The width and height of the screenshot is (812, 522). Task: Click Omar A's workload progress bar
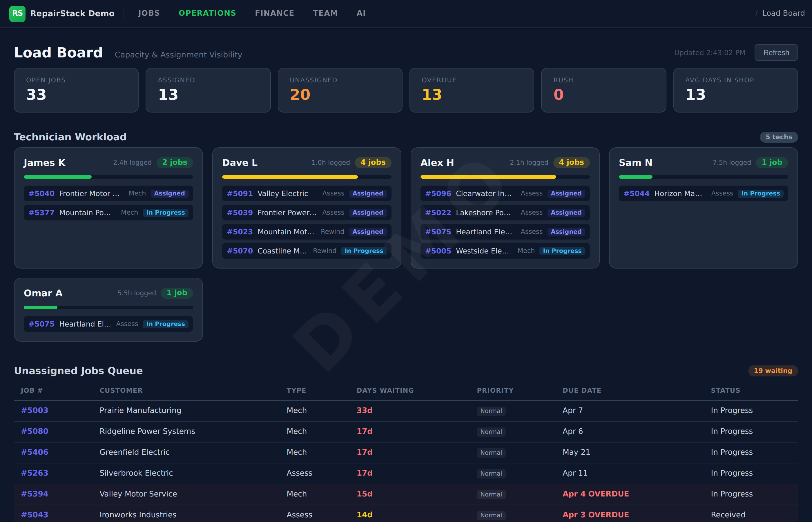(x=108, y=307)
